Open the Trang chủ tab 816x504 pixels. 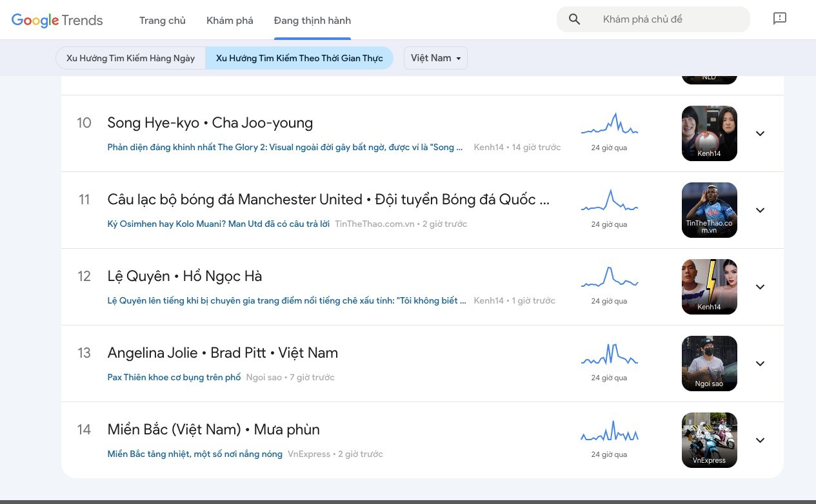(163, 21)
